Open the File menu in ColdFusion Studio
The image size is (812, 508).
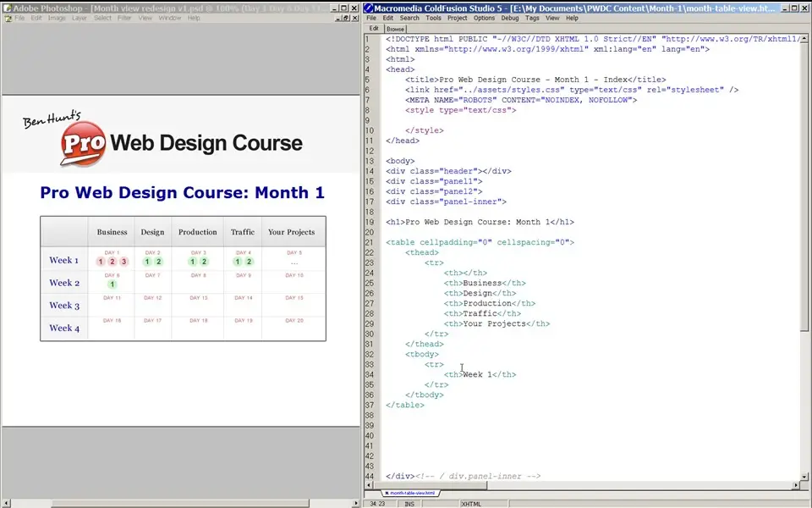(x=371, y=18)
